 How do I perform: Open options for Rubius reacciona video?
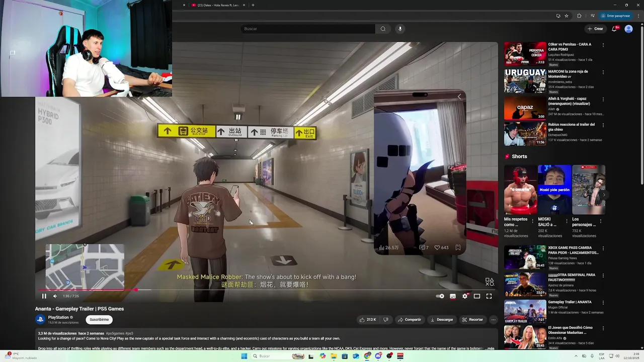(603, 125)
